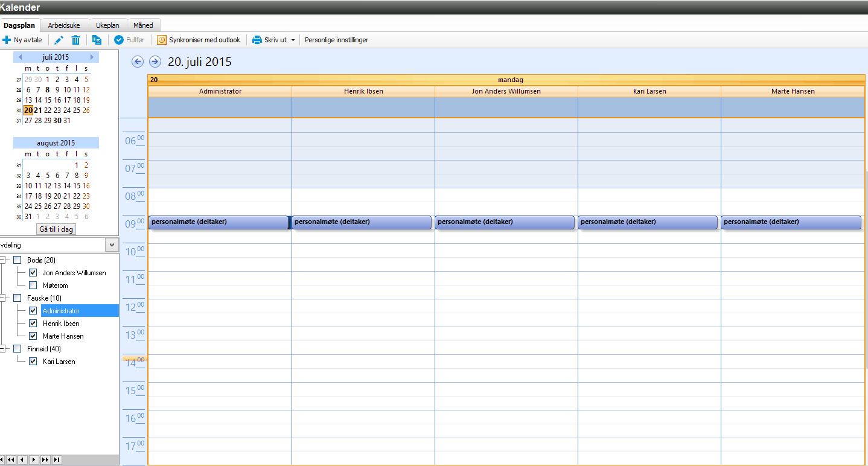This screenshot has height=466, width=868.
Task: Show next month in mini calendar
Action: pyautogui.click(x=92, y=57)
